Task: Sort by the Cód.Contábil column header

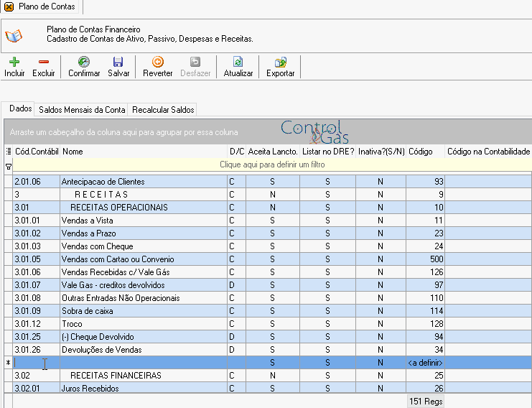Action: tap(37, 152)
